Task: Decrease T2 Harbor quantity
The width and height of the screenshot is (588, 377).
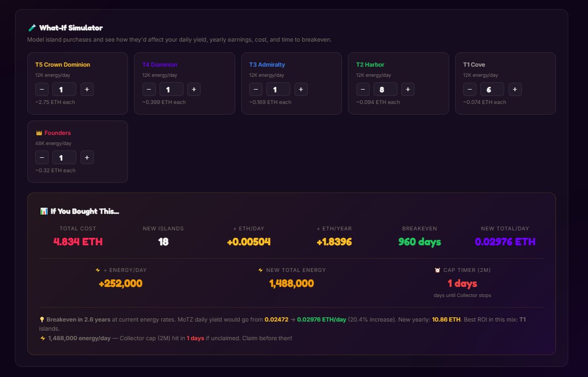Action: point(363,89)
